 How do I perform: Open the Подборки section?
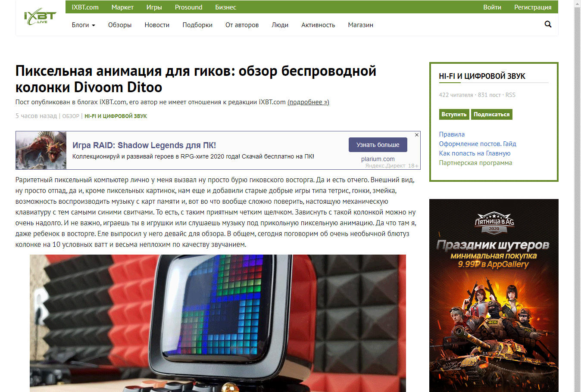click(x=197, y=25)
